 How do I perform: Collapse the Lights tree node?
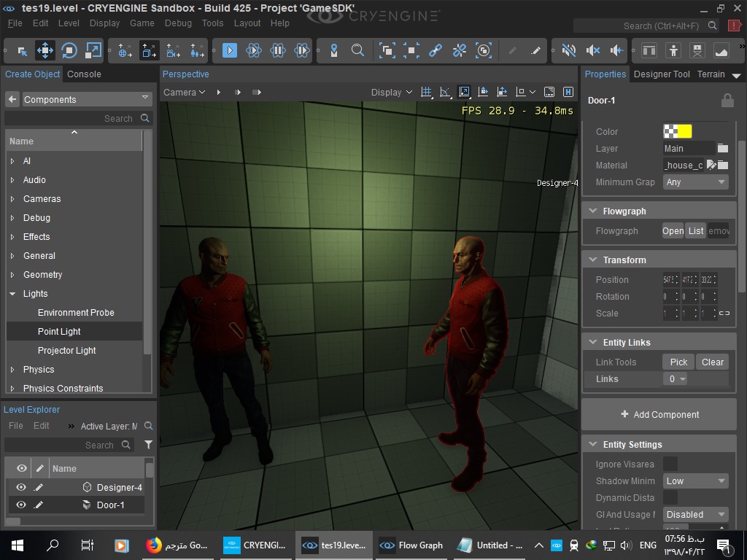12,294
